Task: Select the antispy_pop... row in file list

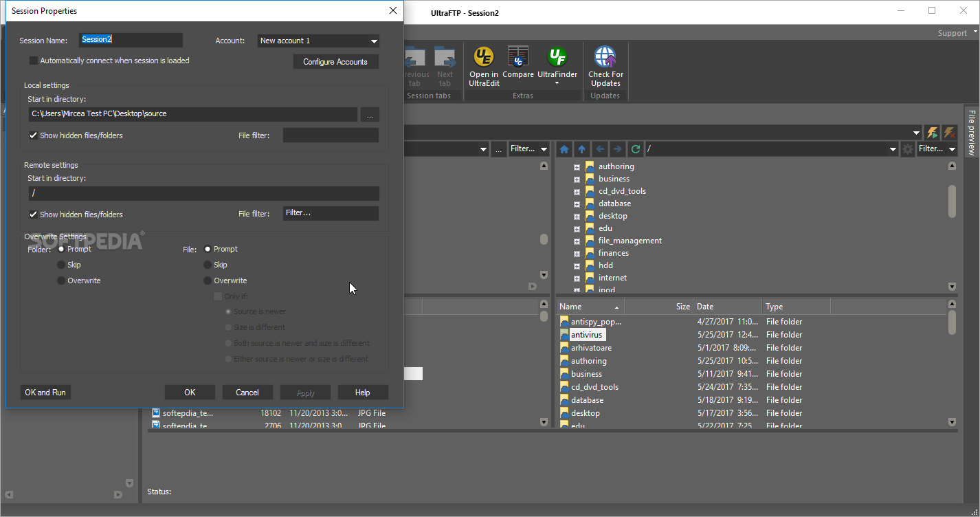Action: coord(753,322)
